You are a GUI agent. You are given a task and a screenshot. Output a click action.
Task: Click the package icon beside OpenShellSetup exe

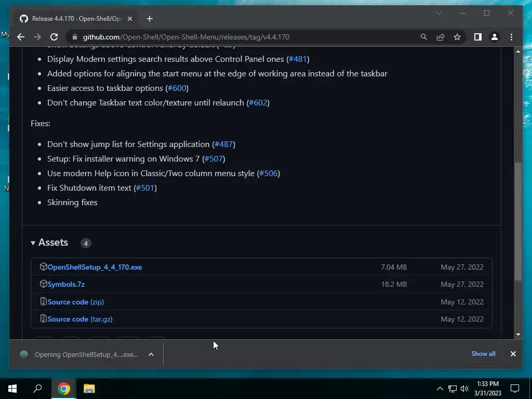click(43, 267)
